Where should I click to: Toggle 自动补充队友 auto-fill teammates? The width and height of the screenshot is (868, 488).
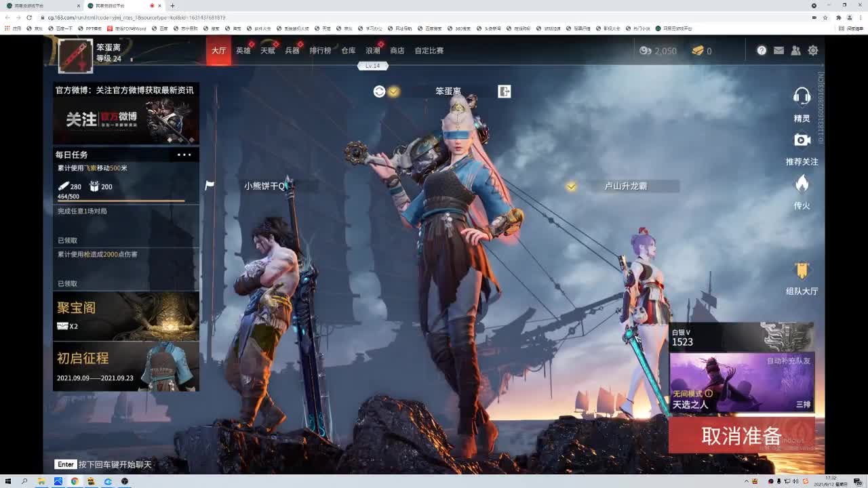pyautogui.click(x=789, y=361)
